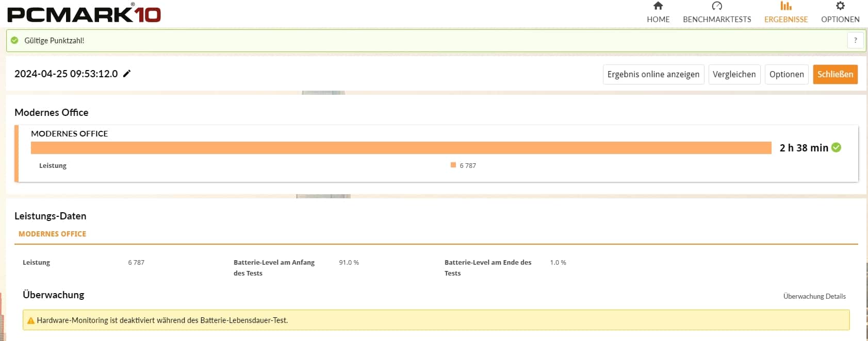Click green checkmark next to 2 h 38 min
This screenshot has width=868, height=341.
837,148
